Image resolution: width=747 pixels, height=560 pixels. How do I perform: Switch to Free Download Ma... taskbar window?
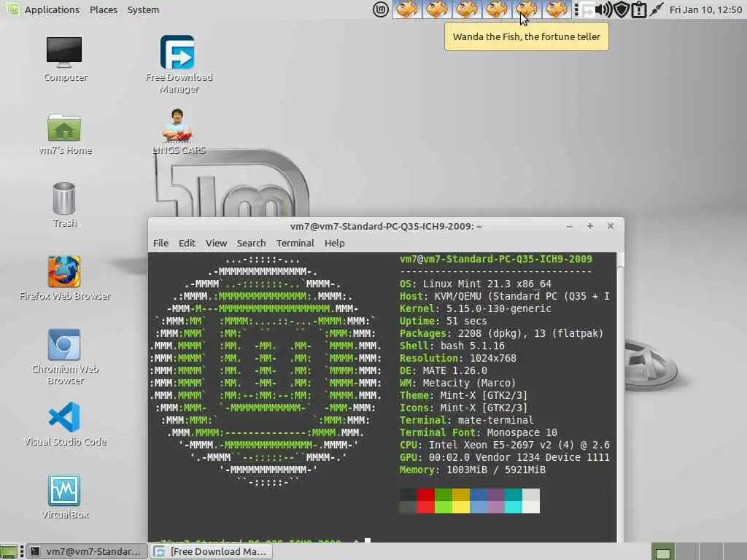(x=212, y=551)
